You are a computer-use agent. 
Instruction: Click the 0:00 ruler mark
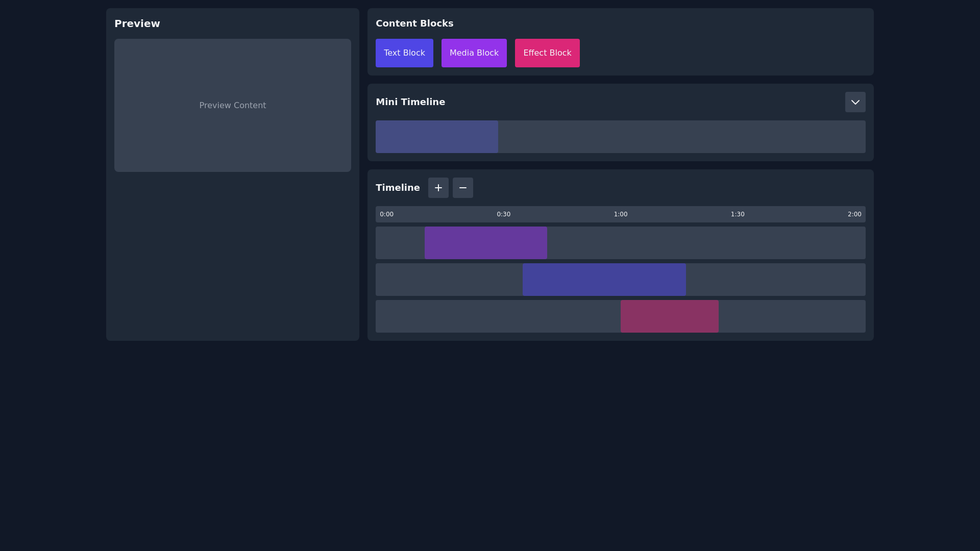pyautogui.click(x=386, y=214)
